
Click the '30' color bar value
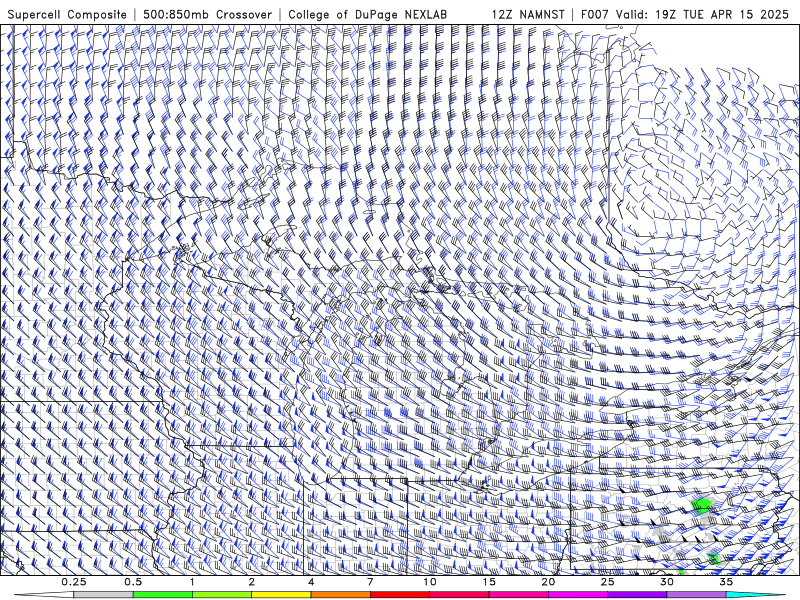coord(667,582)
